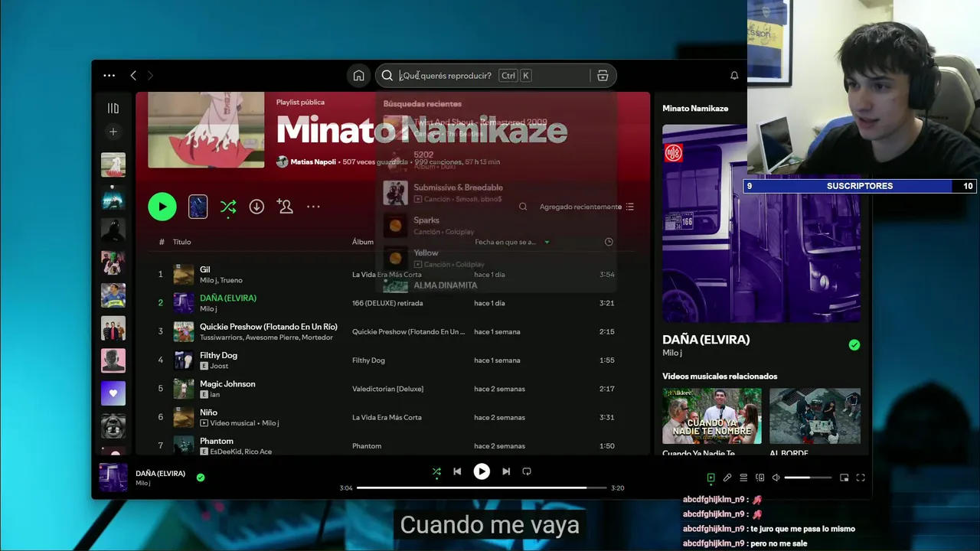
Task: Toggle repeat mode
Action: [x=527, y=471]
